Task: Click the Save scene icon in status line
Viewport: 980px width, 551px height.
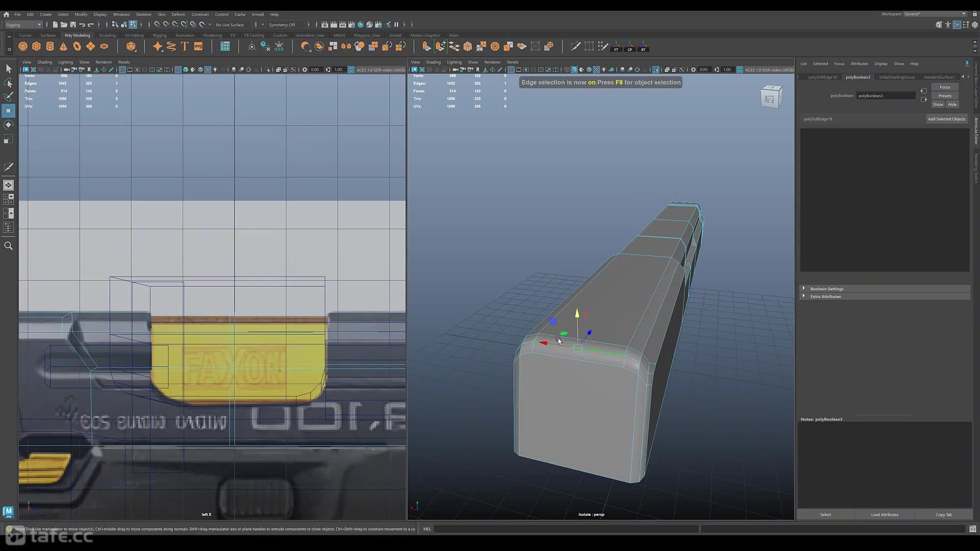Action: click(73, 24)
